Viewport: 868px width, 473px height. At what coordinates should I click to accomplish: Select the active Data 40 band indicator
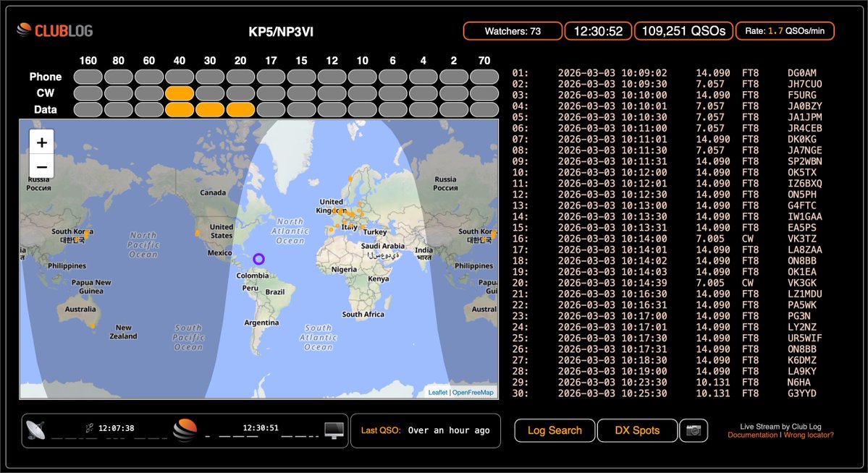180,109
